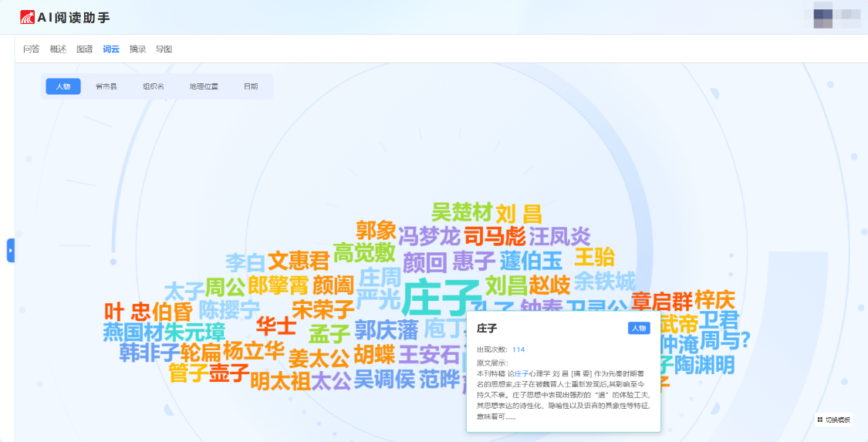Click the 人物 tag in 庄子 popup
Viewport: 868px width, 442px height.
[x=639, y=329]
